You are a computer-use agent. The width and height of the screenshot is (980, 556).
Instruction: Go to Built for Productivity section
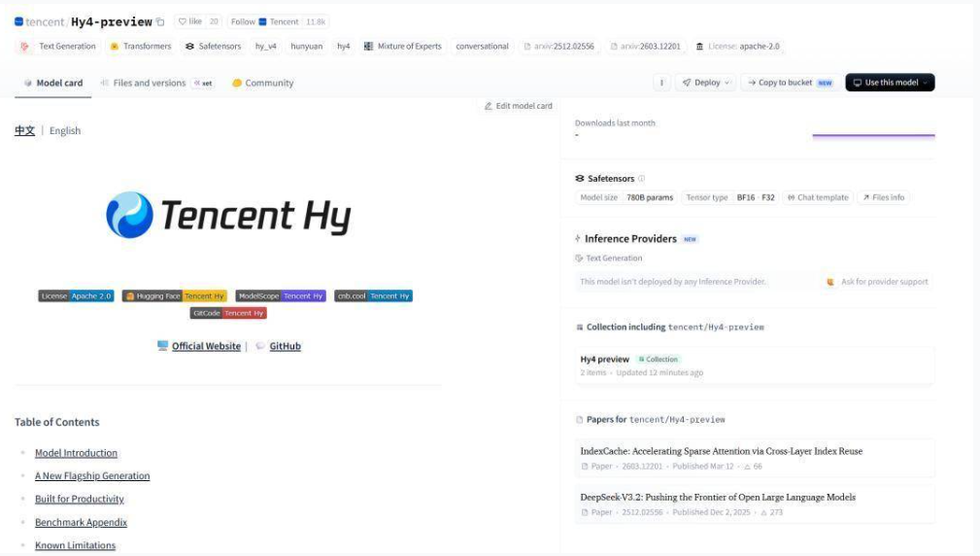80,499
